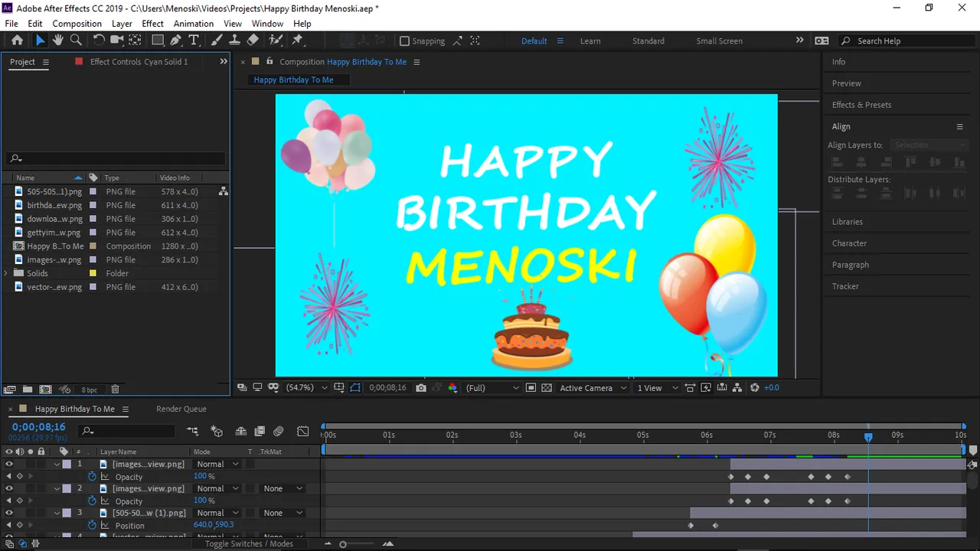Screen dimensions: 980x551
Task: Click the Home icon in the toolbar
Action: click(17, 41)
